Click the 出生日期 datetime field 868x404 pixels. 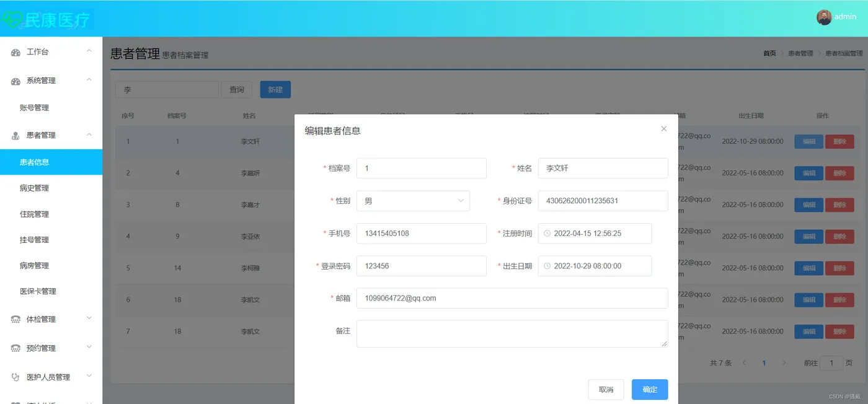click(595, 266)
